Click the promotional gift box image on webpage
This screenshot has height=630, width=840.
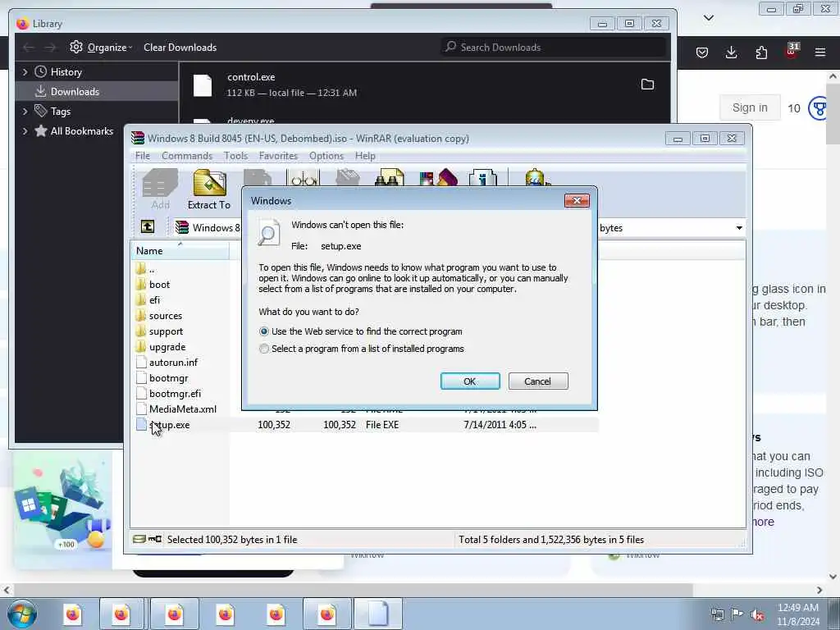tap(62, 509)
